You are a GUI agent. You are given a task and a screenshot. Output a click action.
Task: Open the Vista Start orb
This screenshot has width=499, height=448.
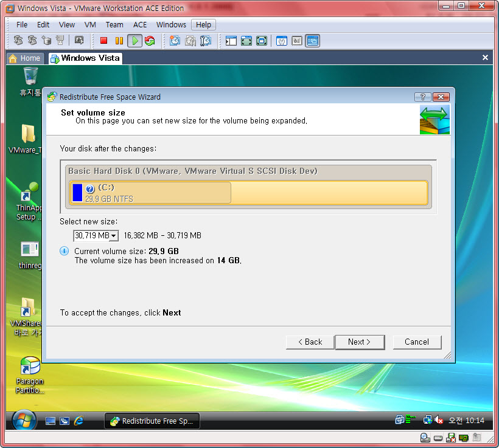tap(24, 421)
